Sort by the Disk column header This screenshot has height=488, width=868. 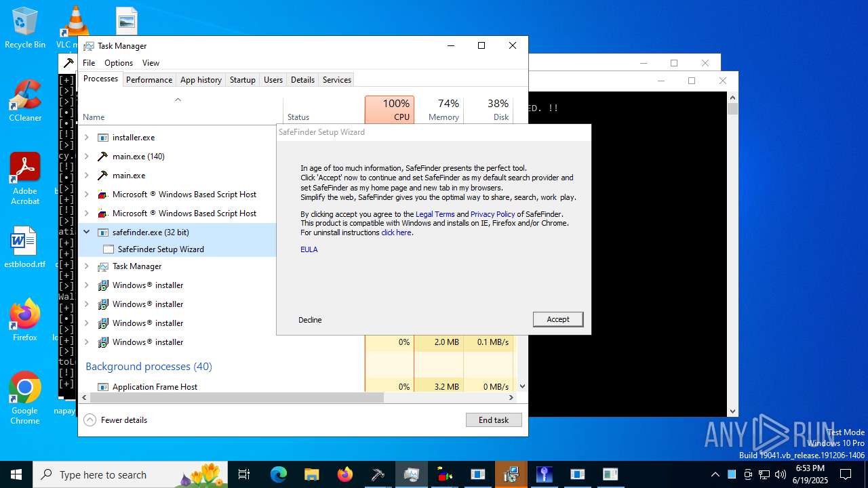(488, 110)
